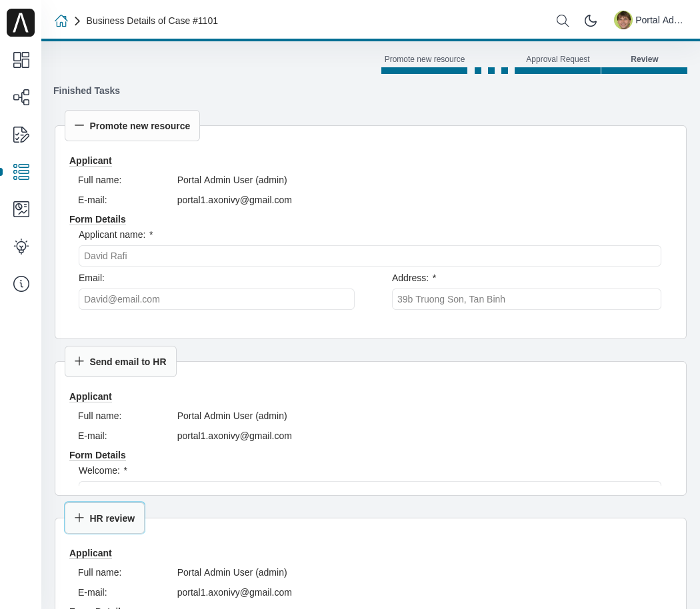Click the home breadcrumb icon
Viewport: 700px width, 609px height.
click(x=61, y=21)
